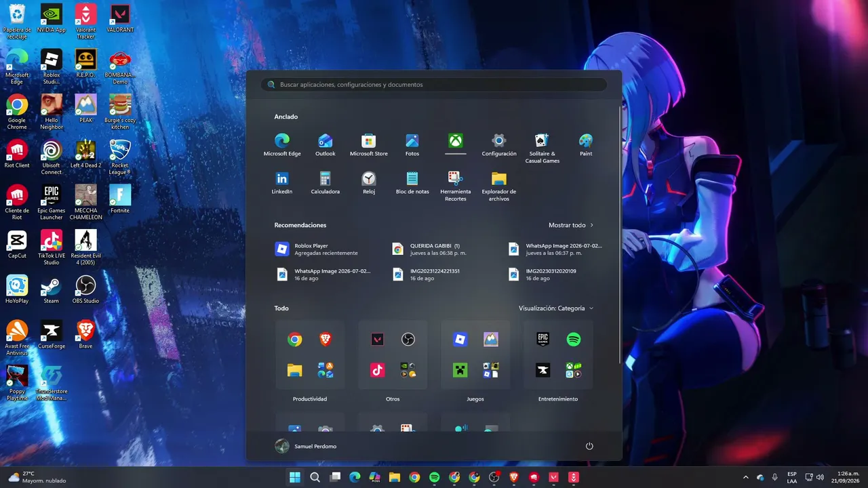Select the Roblox Studio desktop shortcut
Image resolution: width=868 pixels, height=488 pixels.
(x=52, y=67)
